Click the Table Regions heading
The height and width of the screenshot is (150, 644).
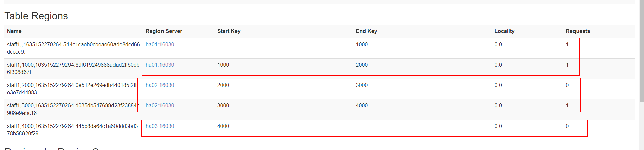36,16
